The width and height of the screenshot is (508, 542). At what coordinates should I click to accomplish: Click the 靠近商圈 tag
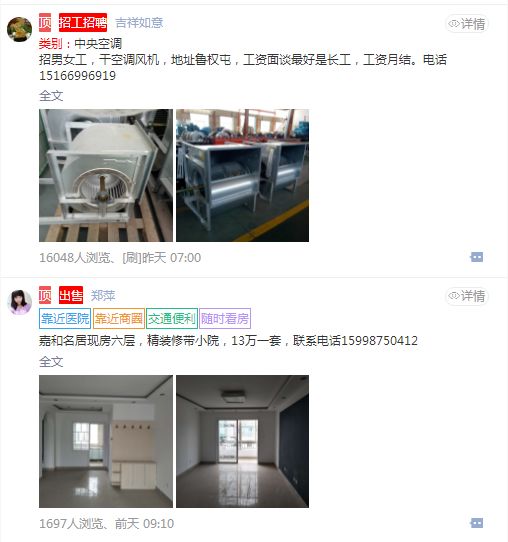[x=119, y=318]
